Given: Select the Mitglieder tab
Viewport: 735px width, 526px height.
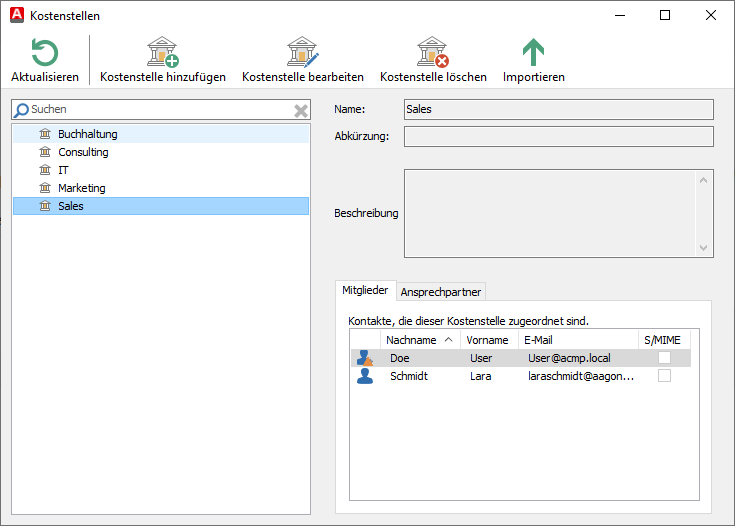Looking at the screenshot, I should (365, 290).
